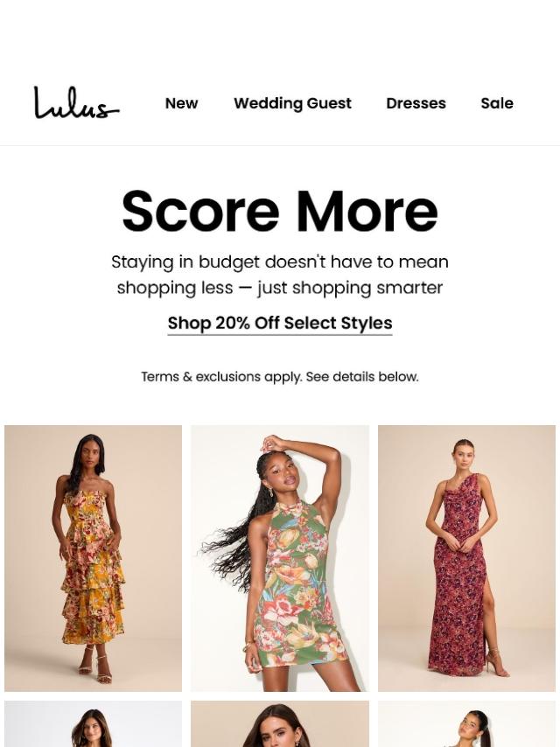Image resolution: width=560 pixels, height=747 pixels.
Task: Open the Sale section
Action: tap(497, 103)
